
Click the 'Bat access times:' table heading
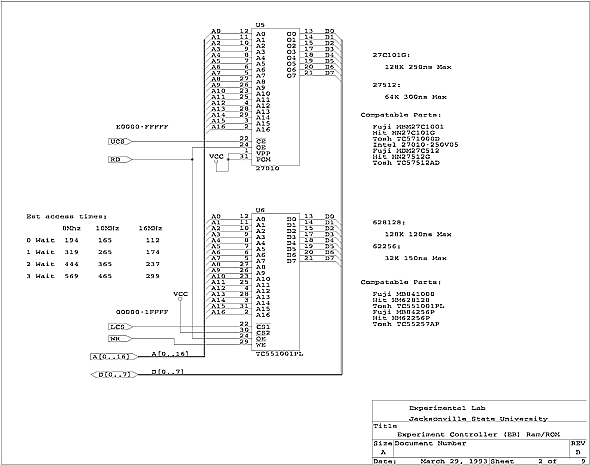pyautogui.click(x=67, y=216)
